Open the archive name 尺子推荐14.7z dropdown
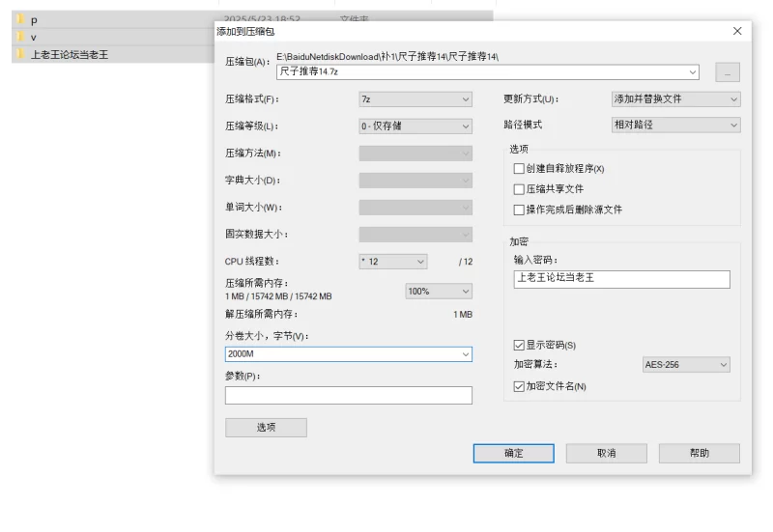The height and width of the screenshot is (532, 773). pyautogui.click(x=692, y=71)
